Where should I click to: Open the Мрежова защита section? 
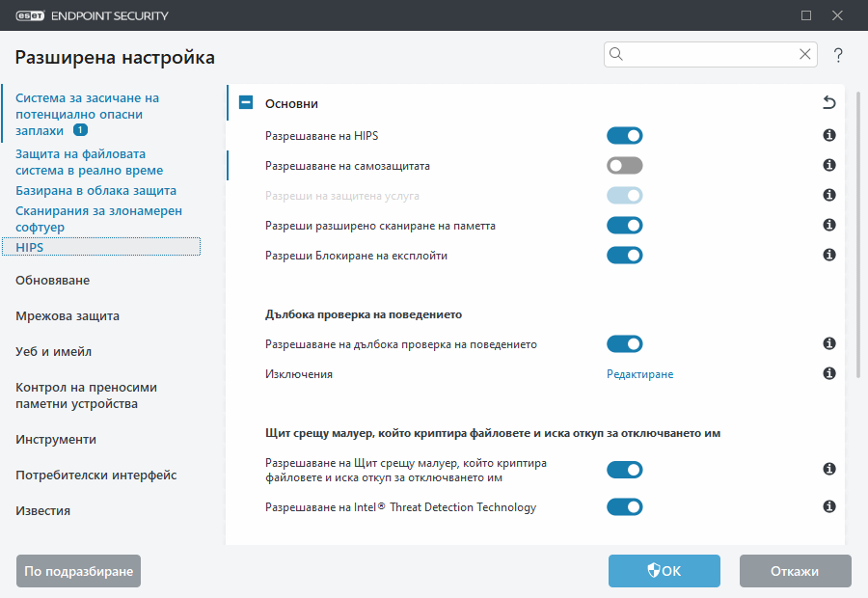(x=68, y=316)
